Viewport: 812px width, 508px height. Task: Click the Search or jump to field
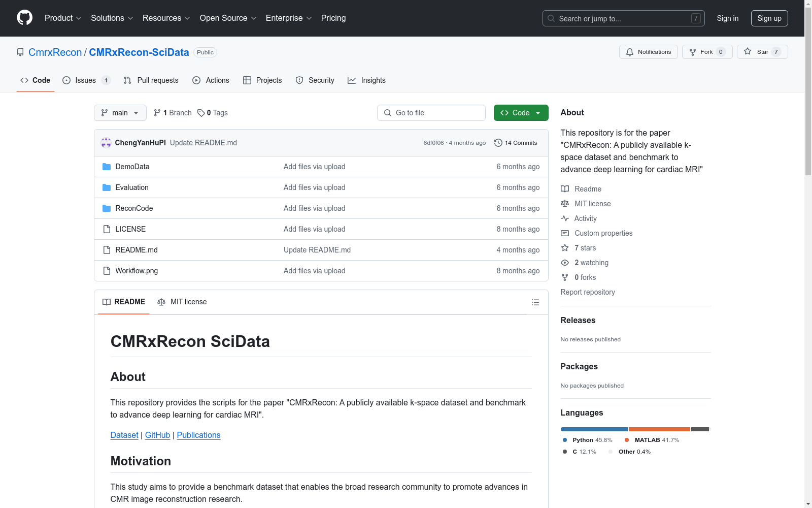tap(624, 18)
